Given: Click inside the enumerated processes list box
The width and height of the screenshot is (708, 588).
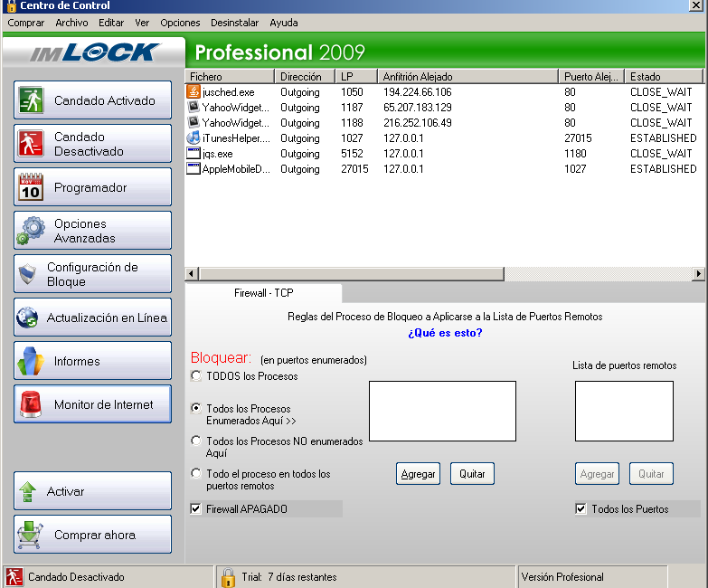Looking at the screenshot, I should coord(442,411).
